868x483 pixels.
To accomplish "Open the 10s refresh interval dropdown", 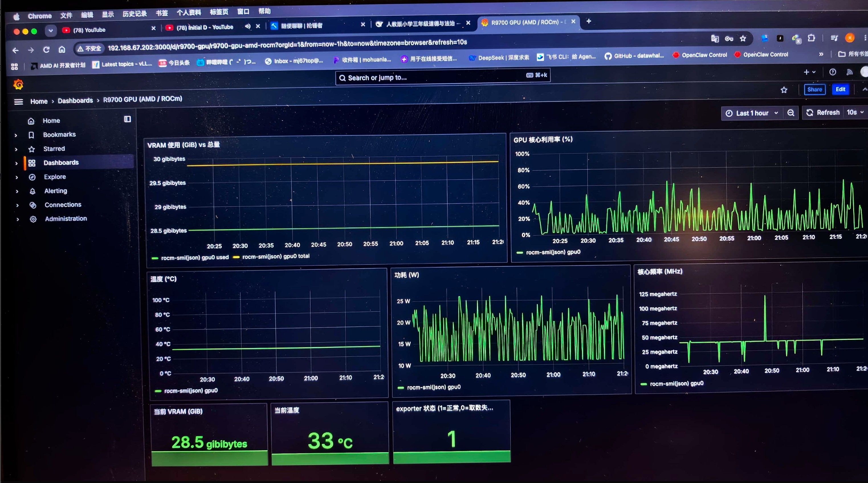I will tap(855, 112).
